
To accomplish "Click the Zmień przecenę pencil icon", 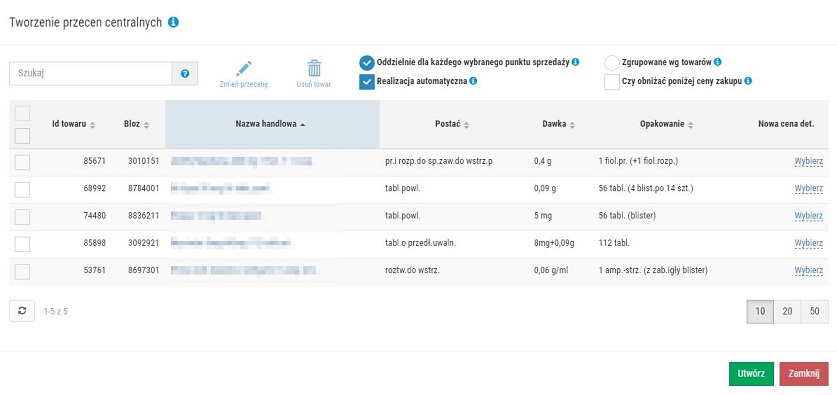I will coord(243,69).
